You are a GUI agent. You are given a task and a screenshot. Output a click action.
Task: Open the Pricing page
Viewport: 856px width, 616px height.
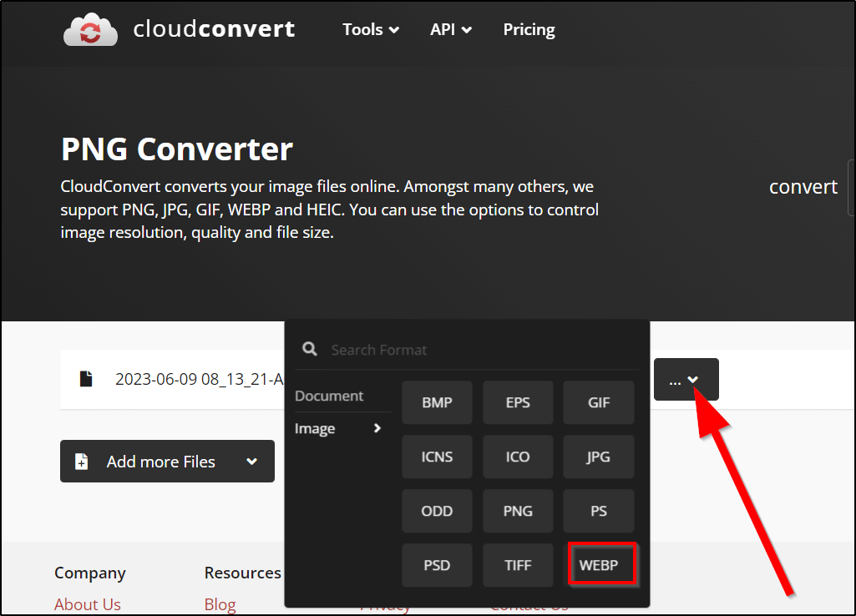pos(529,29)
